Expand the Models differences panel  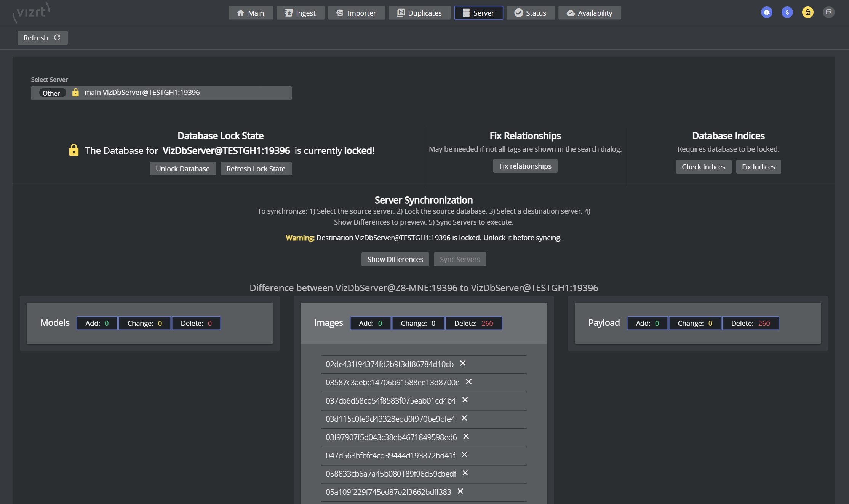tap(150, 323)
